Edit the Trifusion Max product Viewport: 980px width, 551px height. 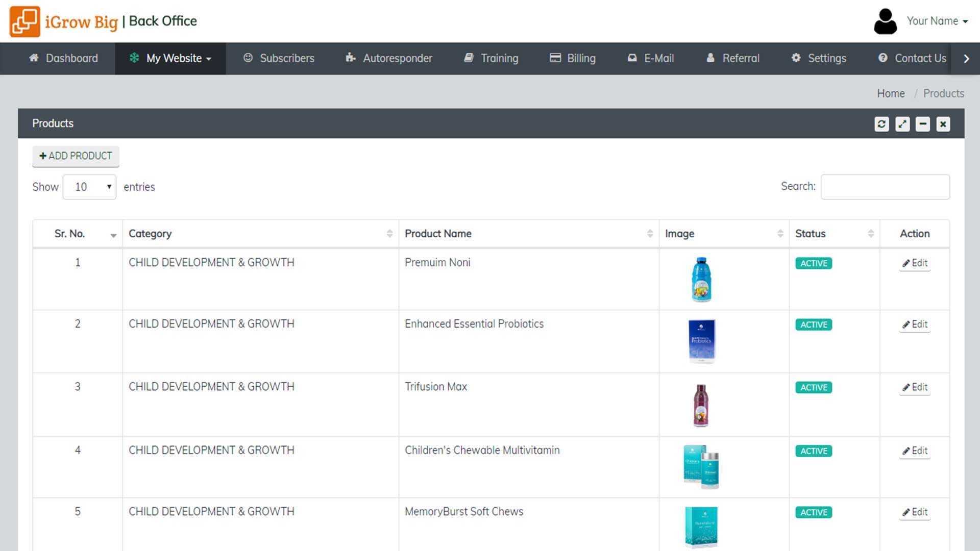point(915,387)
